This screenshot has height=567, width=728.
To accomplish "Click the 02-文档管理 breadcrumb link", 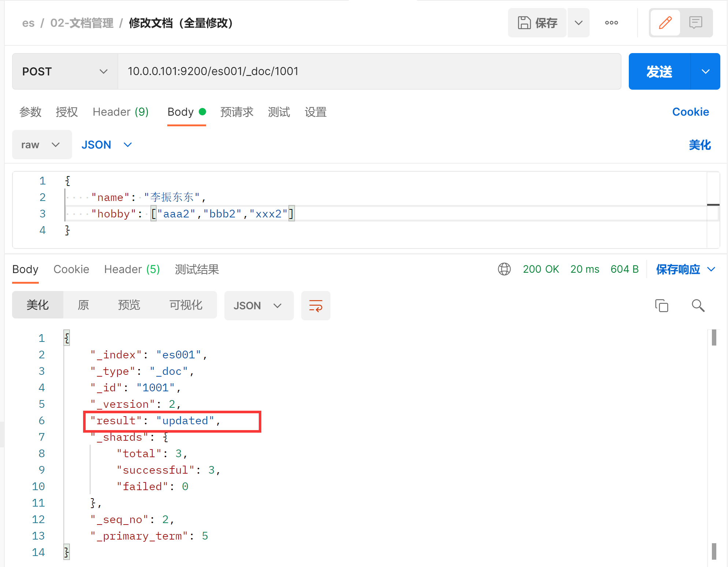I will tap(82, 23).
